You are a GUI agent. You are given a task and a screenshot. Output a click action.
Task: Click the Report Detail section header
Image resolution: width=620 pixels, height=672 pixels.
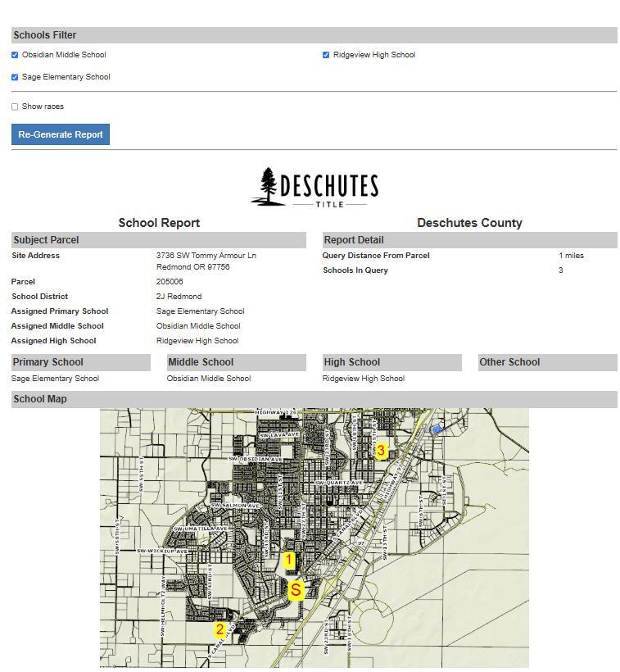(470, 240)
